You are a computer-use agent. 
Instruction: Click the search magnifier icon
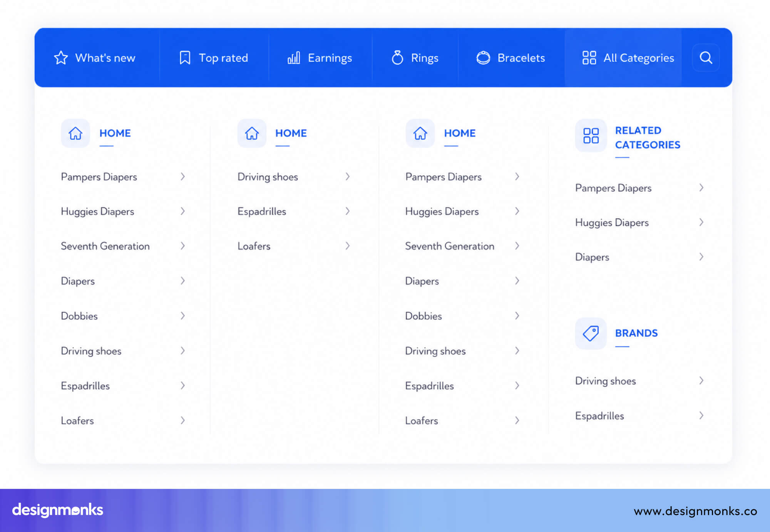tap(706, 58)
